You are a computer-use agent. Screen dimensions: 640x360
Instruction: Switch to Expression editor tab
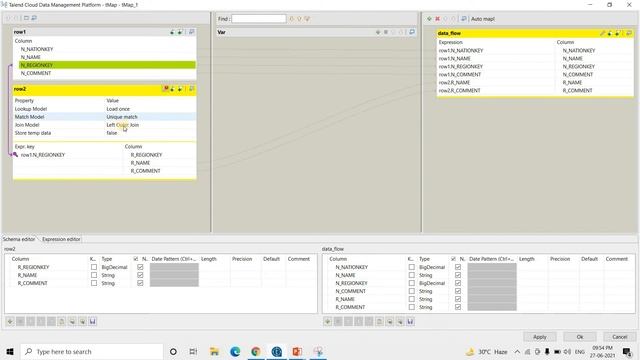pyautogui.click(x=61, y=239)
